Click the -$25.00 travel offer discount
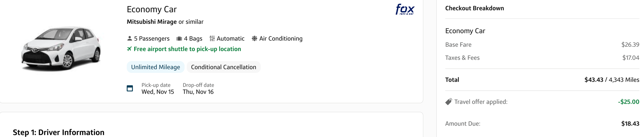The image size is (644, 137). (x=629, y=102)
